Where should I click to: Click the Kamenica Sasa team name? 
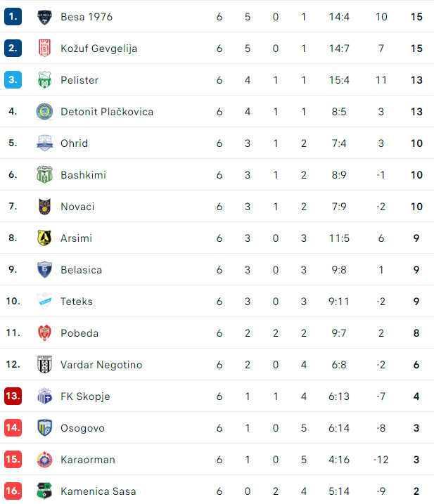[x=98, y=491]
